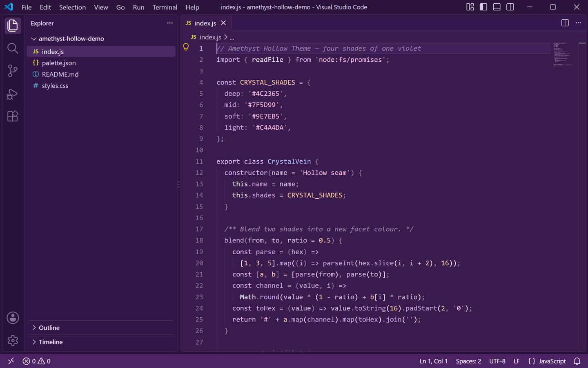Open the notifications bell
This screenshot has width=588, height=368.
tap(577, 361)
